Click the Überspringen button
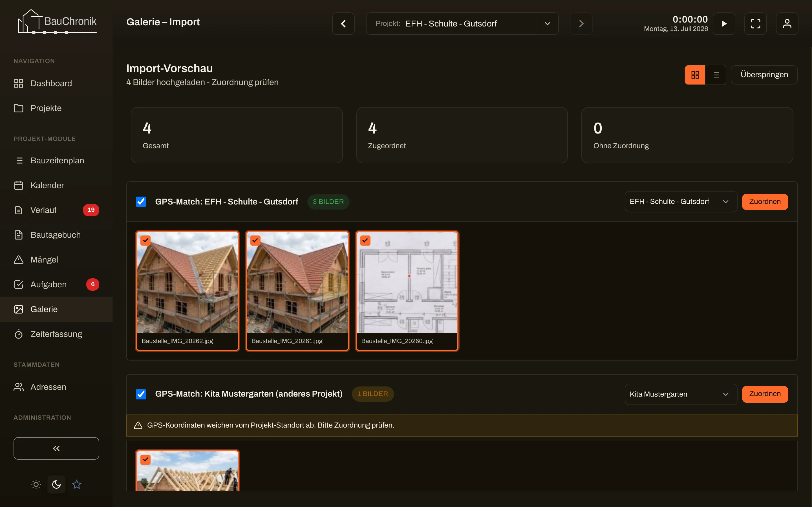This screenshot has height=507, width=812. coord(764,75)
